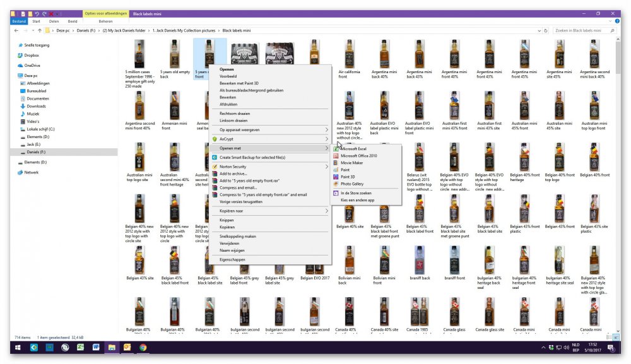The image size is (631, 364).
Task: Select 'Eigenschappen' in the context menu
Action: (232, 259)
